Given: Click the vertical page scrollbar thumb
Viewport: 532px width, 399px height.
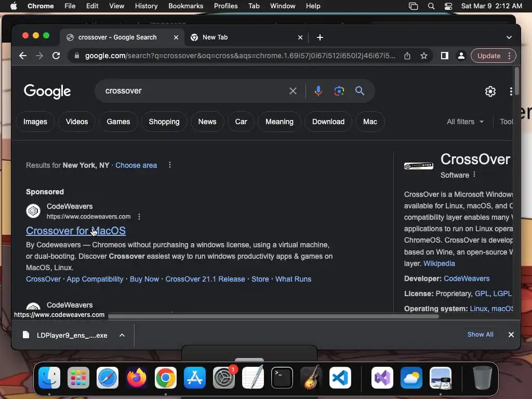Looking at the screenshot, I should click(516, 82).
